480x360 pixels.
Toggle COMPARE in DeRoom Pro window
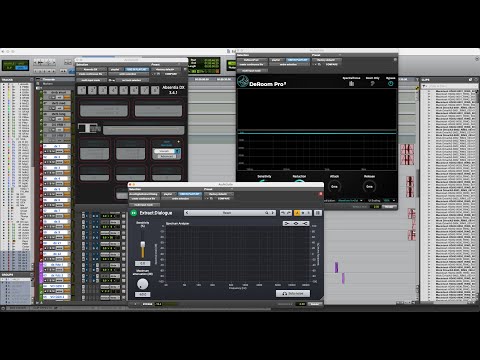point(332,64)
